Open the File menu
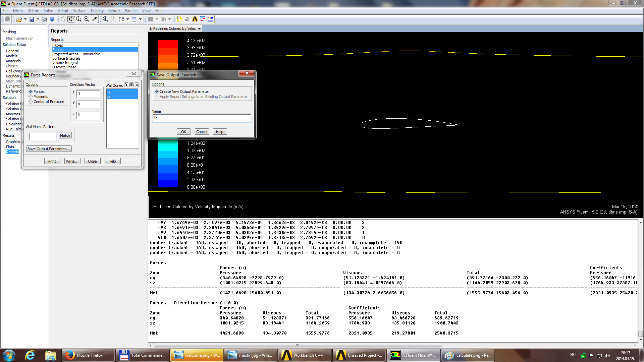644x362 pixels. point(5,11)
